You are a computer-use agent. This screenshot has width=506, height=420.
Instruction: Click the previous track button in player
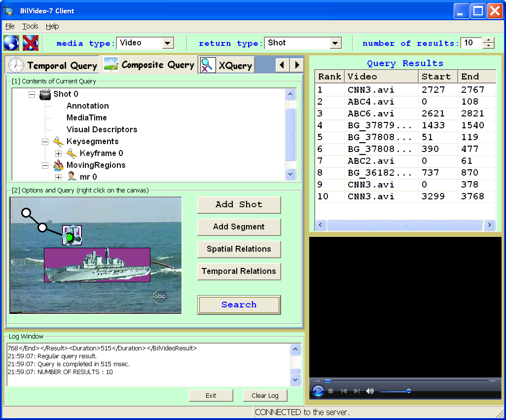pos(344,391)
